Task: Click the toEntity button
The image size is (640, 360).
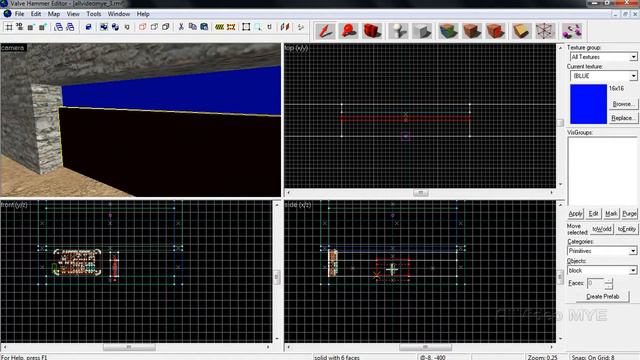Action: (x=627, y=229)
